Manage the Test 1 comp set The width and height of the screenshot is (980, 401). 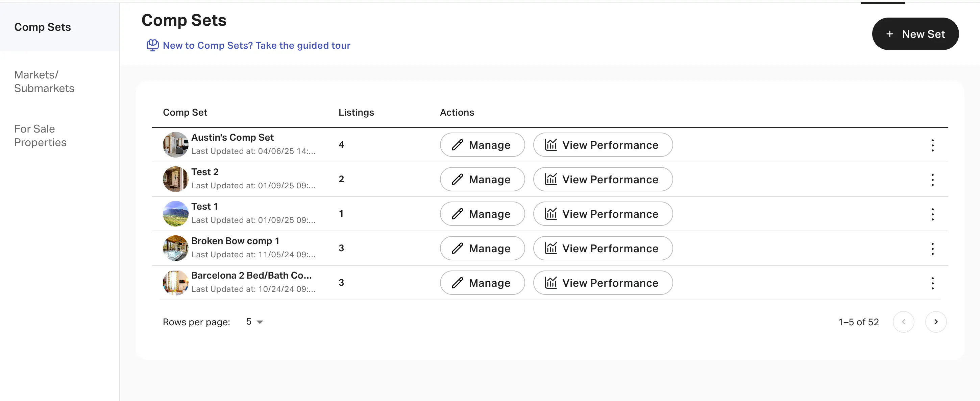pos(482,214)
